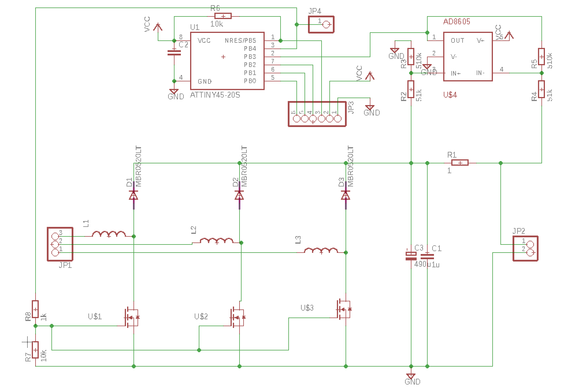Select the JP3 six-pin header
This screenshot has width=579, height=392.
click(x=317, y=114)
